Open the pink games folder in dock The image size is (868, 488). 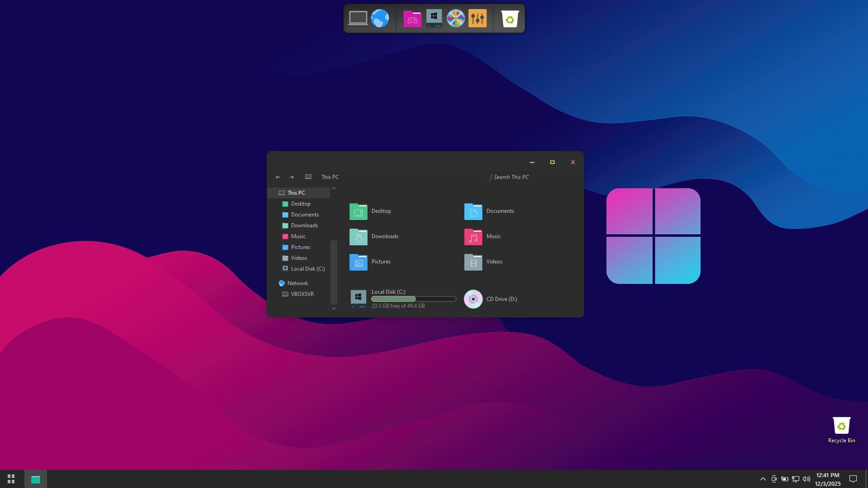412,19
